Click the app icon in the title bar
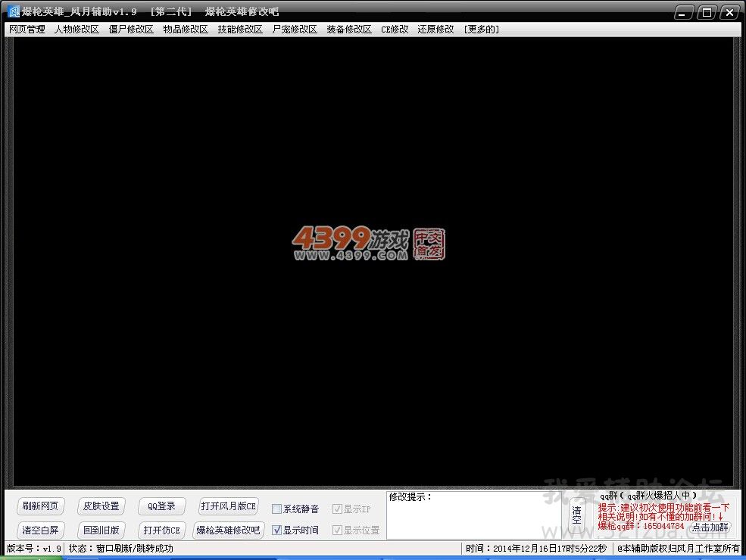 point(14,11)
